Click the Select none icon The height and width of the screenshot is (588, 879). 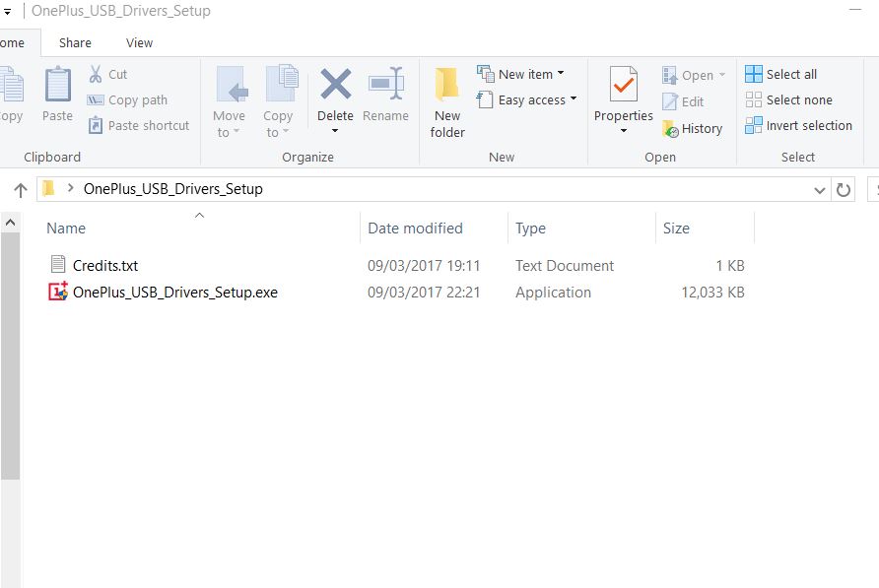click(x=754, y=99)
